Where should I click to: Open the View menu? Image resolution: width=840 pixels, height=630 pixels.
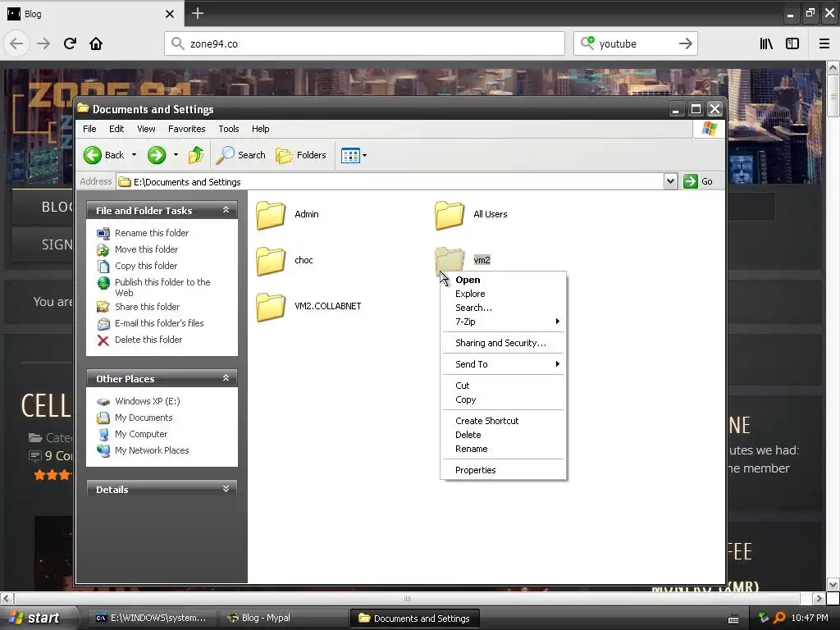[x=146, y=129]
